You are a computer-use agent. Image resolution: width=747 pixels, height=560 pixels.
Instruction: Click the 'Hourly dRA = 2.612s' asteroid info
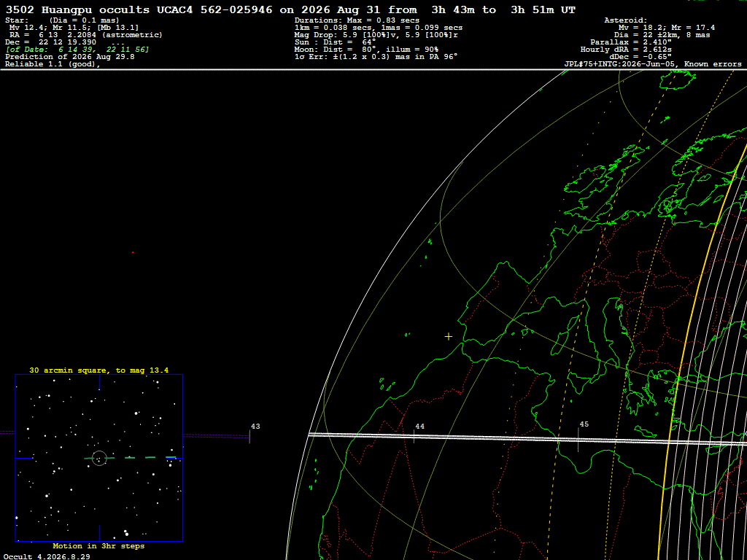coord(626,50)
